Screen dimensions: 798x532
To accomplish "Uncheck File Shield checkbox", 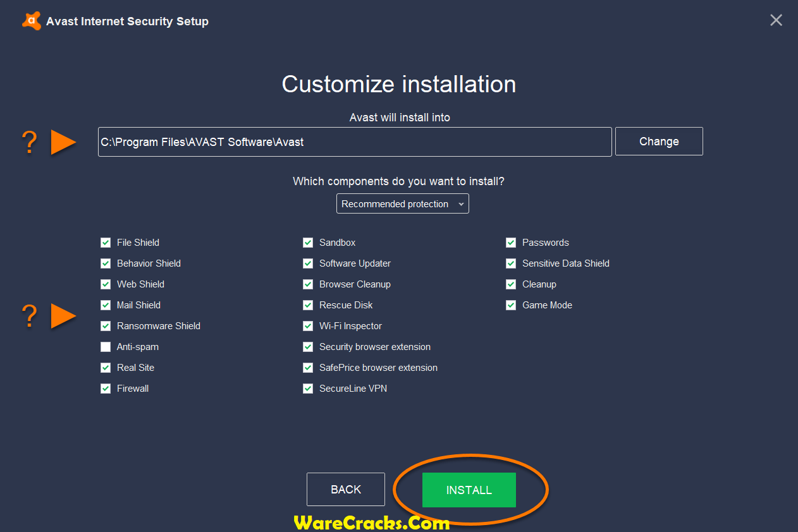I will (x=106, y=243).
